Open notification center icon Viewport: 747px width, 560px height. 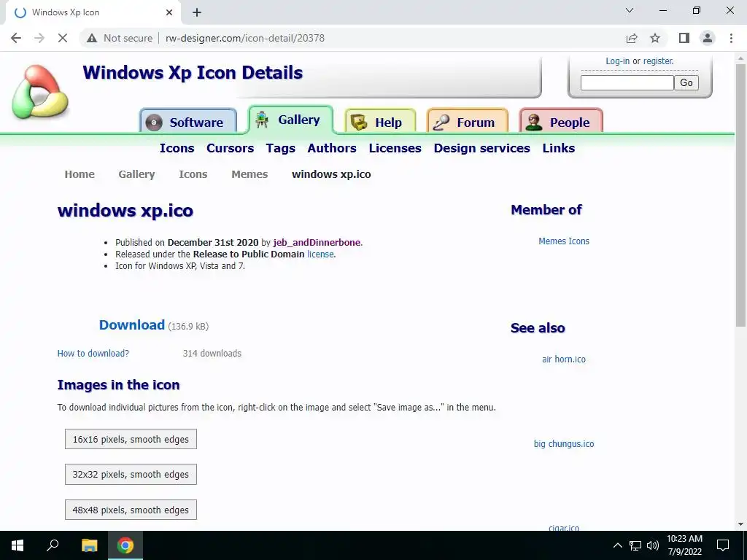pyautogui.click(x=723, y=545)
